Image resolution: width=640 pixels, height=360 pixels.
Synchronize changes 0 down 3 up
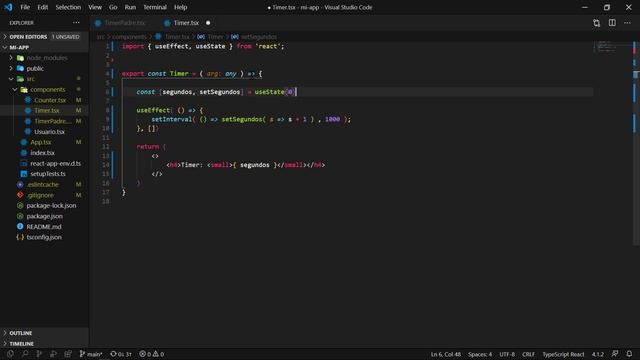pyautogui.click(x=121, y=354)
